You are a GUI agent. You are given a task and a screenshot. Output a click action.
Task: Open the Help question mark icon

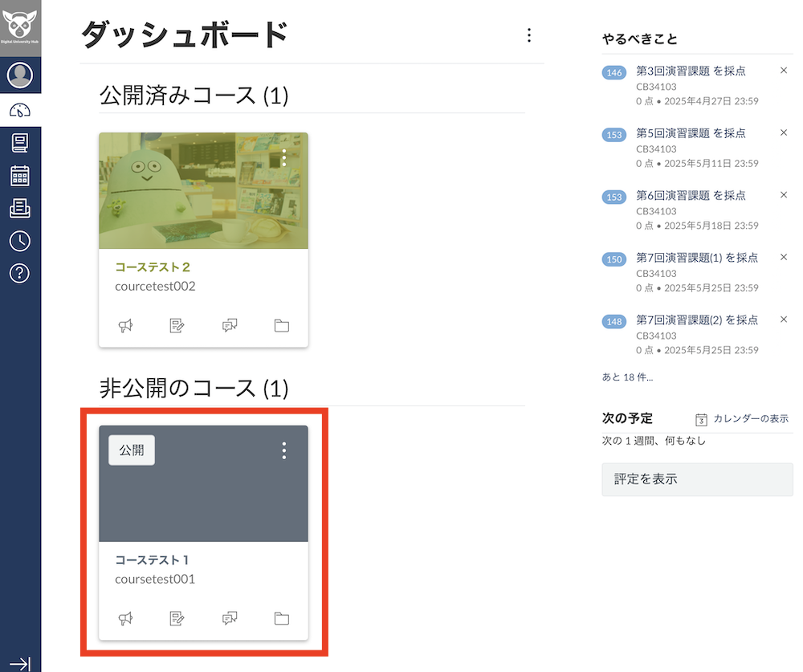(21, 273)
